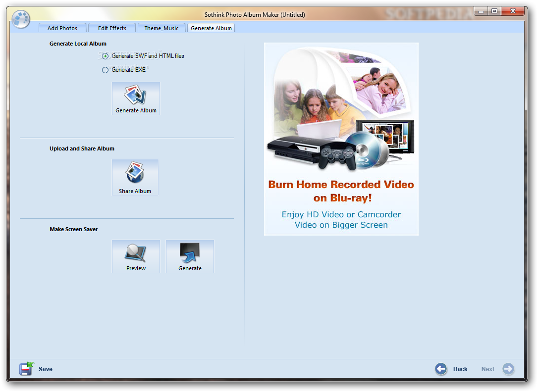The height and width of the screenshot is (392, 538).
Task: Click the Back arrow icon
Action: 441,369
